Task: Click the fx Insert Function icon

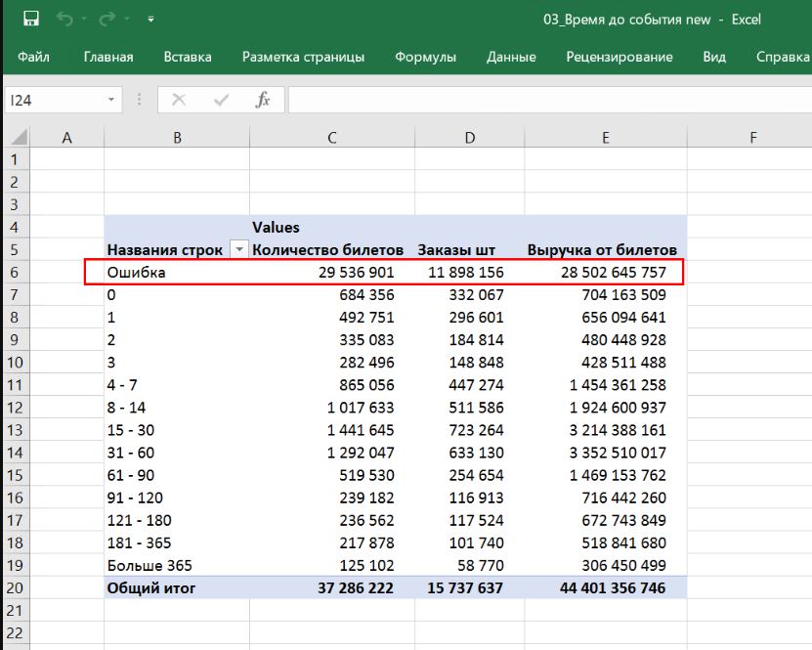Action: [262, 100]
